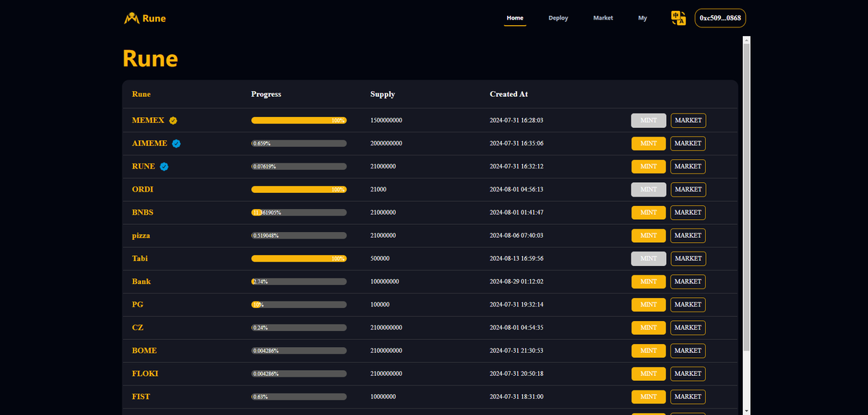Select the pizza rune name
The height and width of the screenshot is (415, 868).
click(x=141, y=236)
